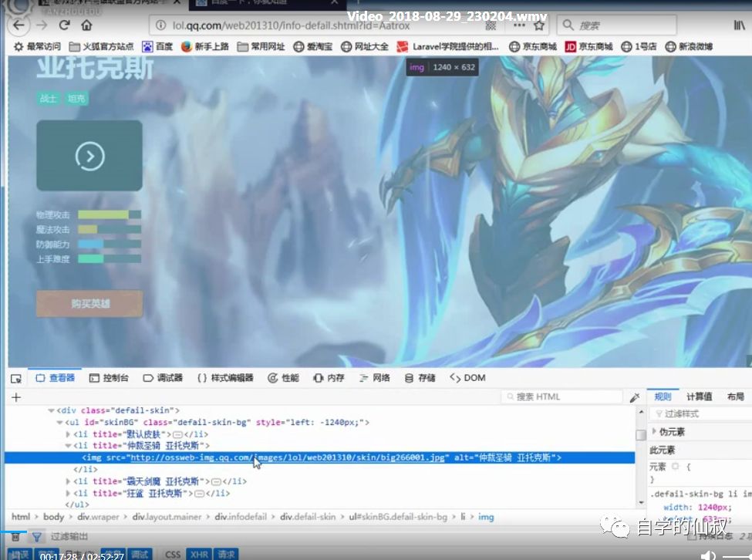Open the 新浪微博 bookmark
The height and width of the screenshot is (560, 752).
(689, 46)
